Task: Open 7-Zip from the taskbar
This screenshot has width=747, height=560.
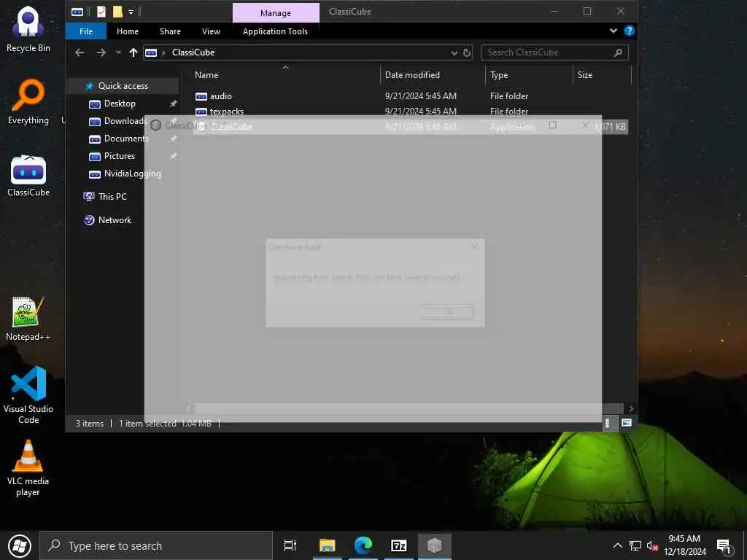Action: click(x=399, y=545)
